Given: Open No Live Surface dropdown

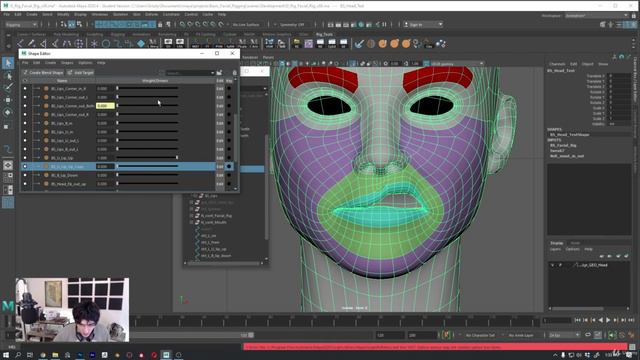Looking at the screenshot, I should [246, 24].
